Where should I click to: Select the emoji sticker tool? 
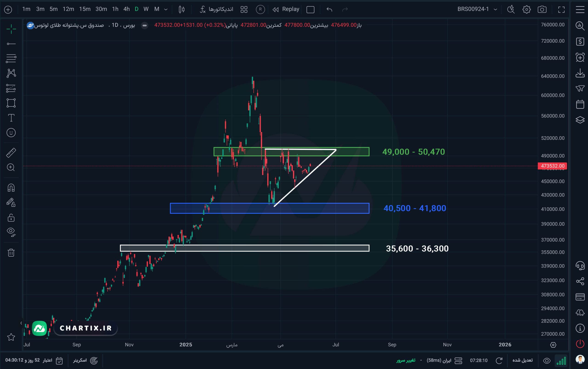click(x=11, y=133)
